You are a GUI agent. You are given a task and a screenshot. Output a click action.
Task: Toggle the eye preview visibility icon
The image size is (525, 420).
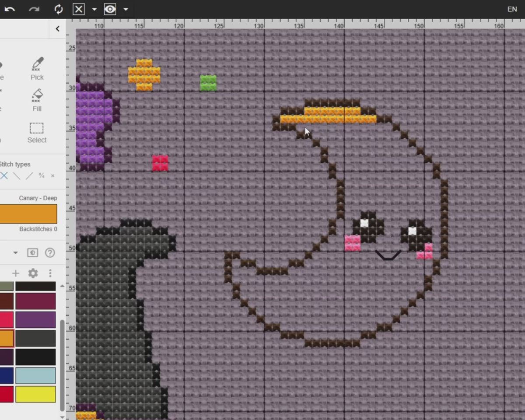110,9
